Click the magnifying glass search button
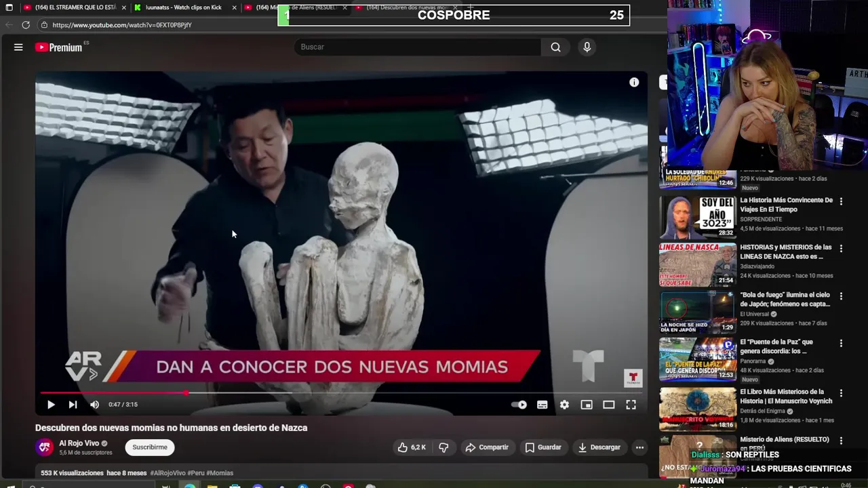The width and height of the screenshot is (868, 488). [x=555, y=47]
